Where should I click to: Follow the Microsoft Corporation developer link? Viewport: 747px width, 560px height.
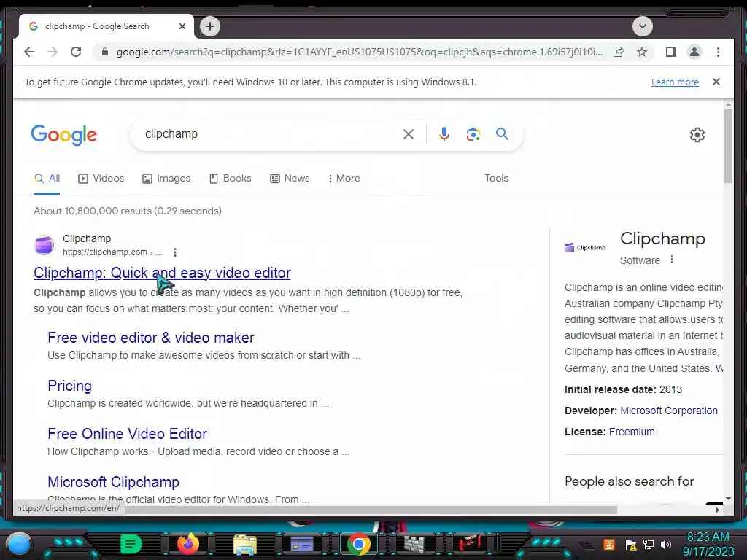(x=668, y=411)
